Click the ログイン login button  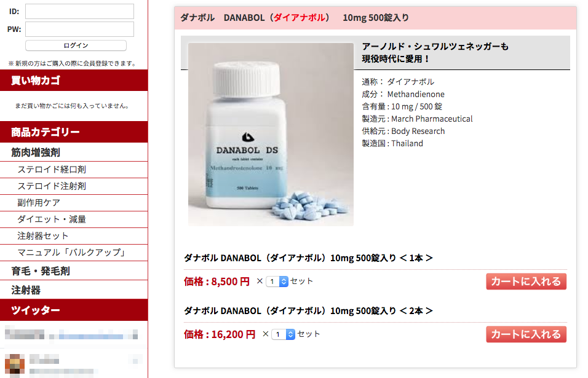tap(76, 45)
